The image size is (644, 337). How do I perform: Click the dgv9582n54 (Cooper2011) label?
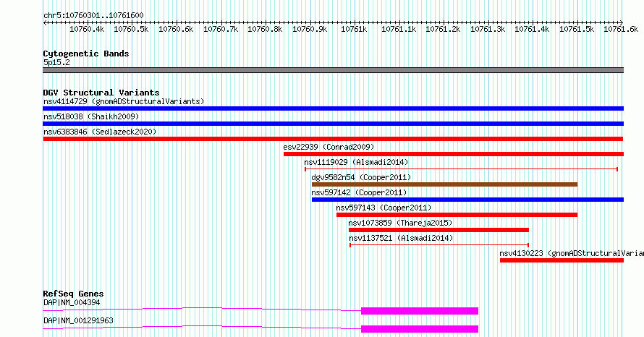(361, 177)
